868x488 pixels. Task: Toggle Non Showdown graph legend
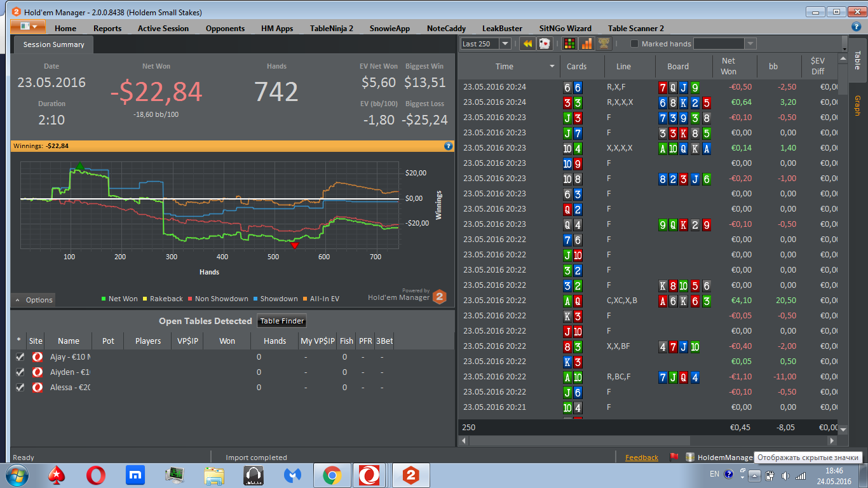[x=218, y=299]
